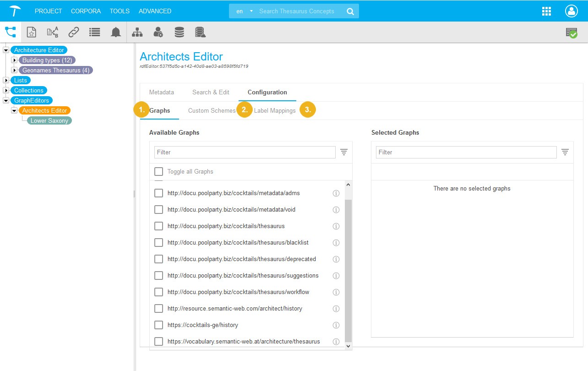The width and height of the screenshot is (588, 371).
Task: Click info icon beside metadata/adms graph
Action: [336, 193]
